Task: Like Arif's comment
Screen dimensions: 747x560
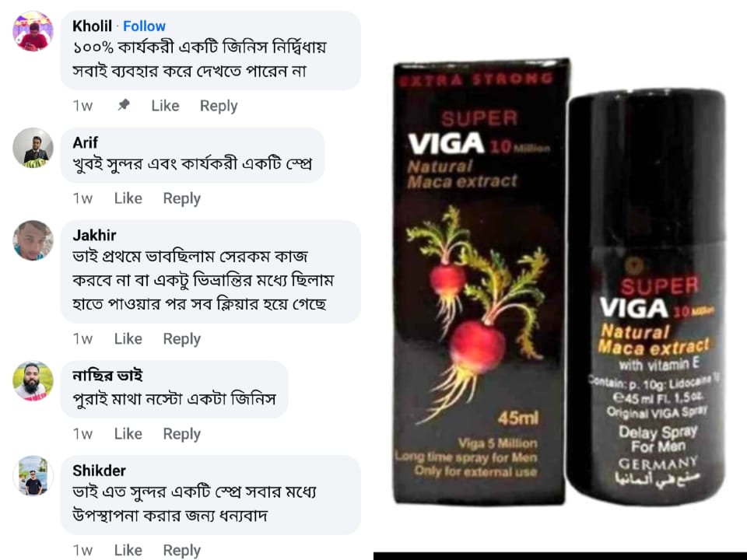Action: 128,198
